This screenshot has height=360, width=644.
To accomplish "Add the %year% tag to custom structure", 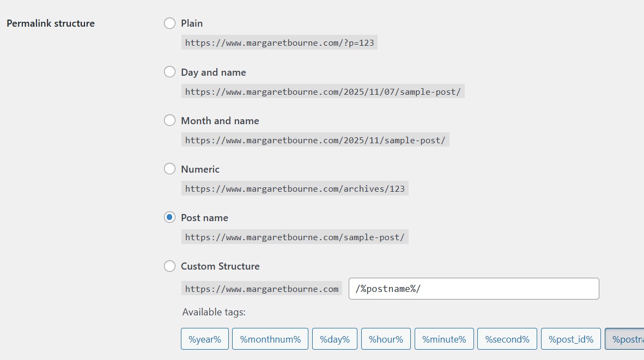I will (x=204, y=338).
